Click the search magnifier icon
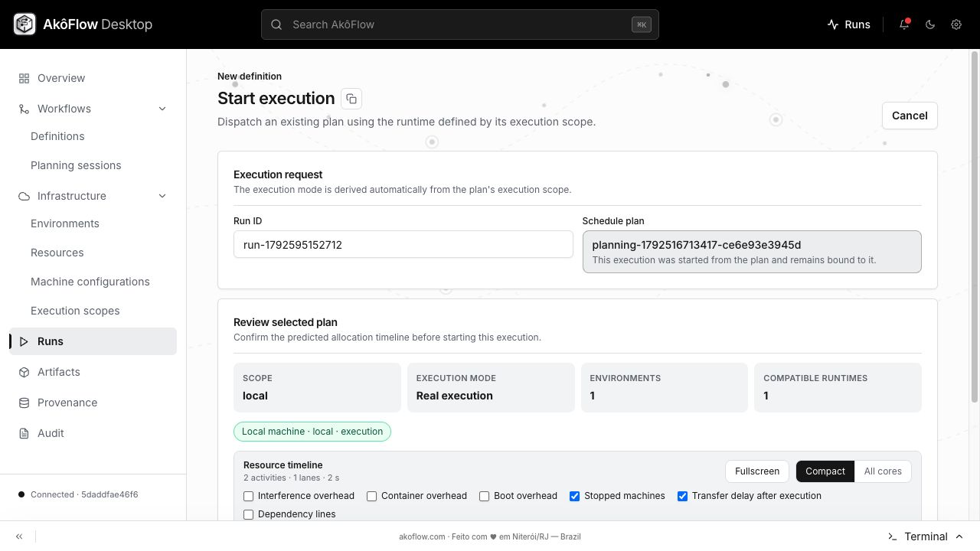The width and height of the screenshot is (980, 551). 276,24
